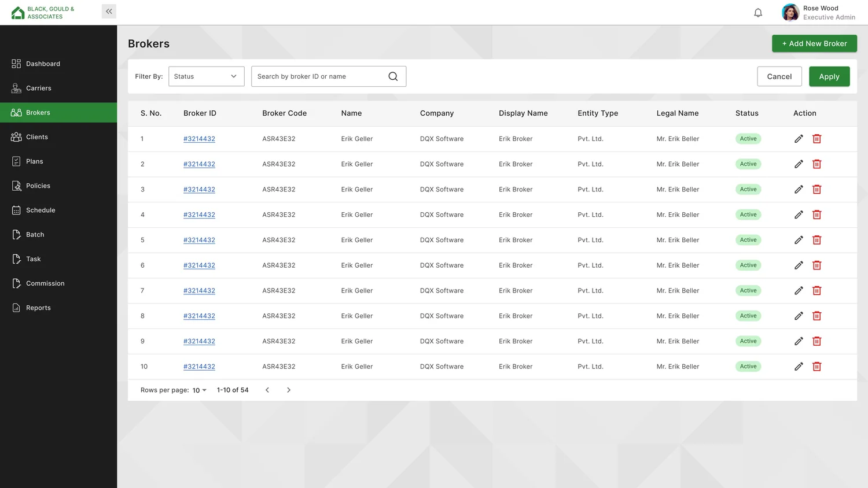868x488 pixels.
Task: Edit the broker in row 3
Action: click(x=799, y=190)
